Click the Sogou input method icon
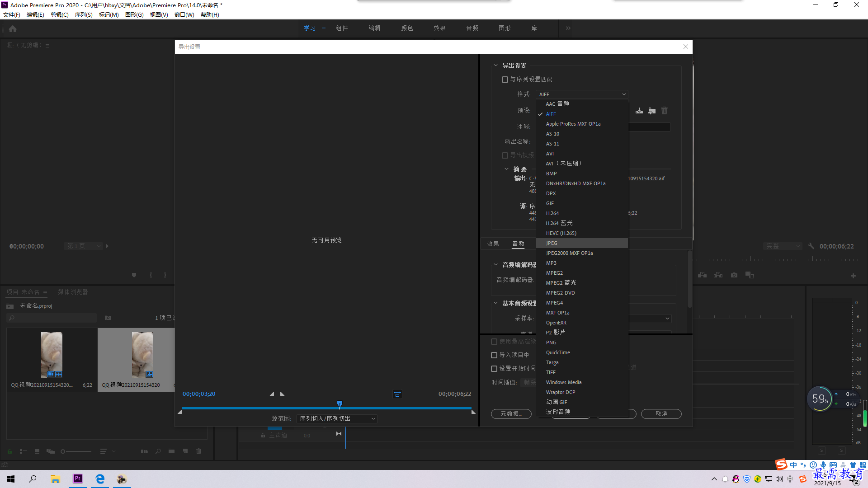868x488 pixels. [803, 479]
